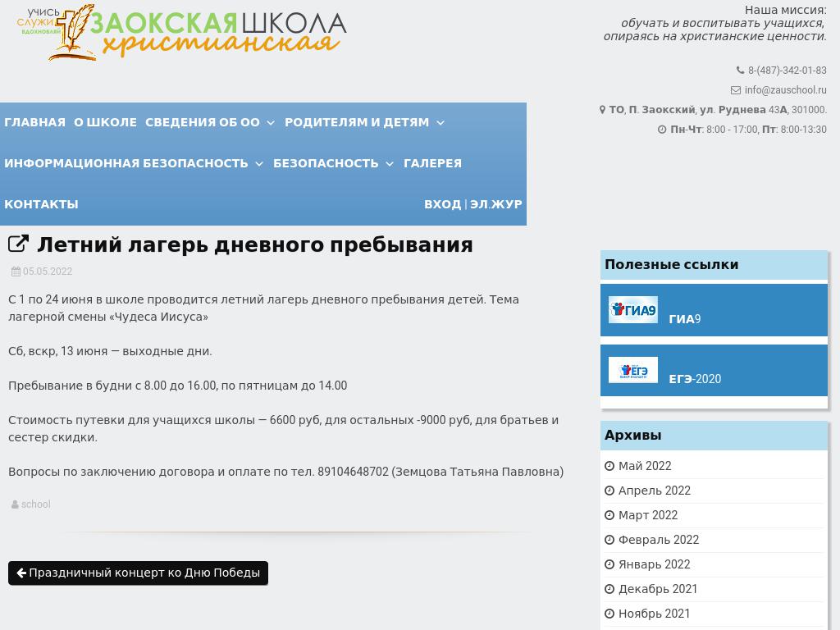
Task: Open the Апрель 2022 archive
Action: (x=655, y=491)
